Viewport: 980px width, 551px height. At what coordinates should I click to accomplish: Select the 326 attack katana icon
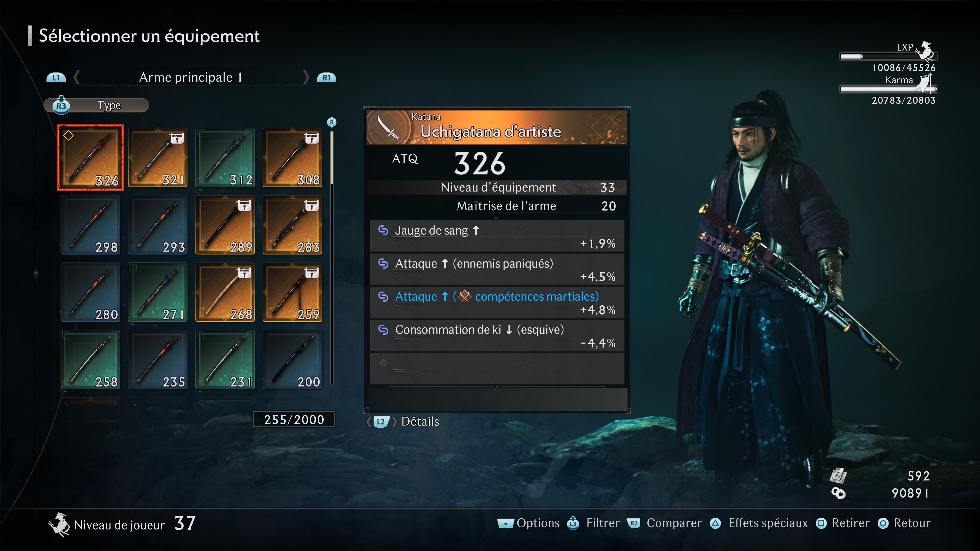(x=91, y=157)
